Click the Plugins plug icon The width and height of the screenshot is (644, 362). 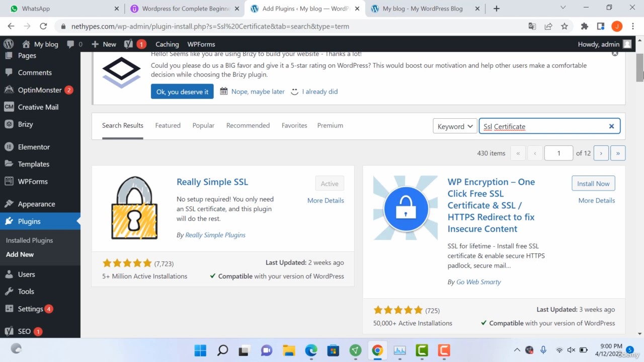(x=9, y=221)
